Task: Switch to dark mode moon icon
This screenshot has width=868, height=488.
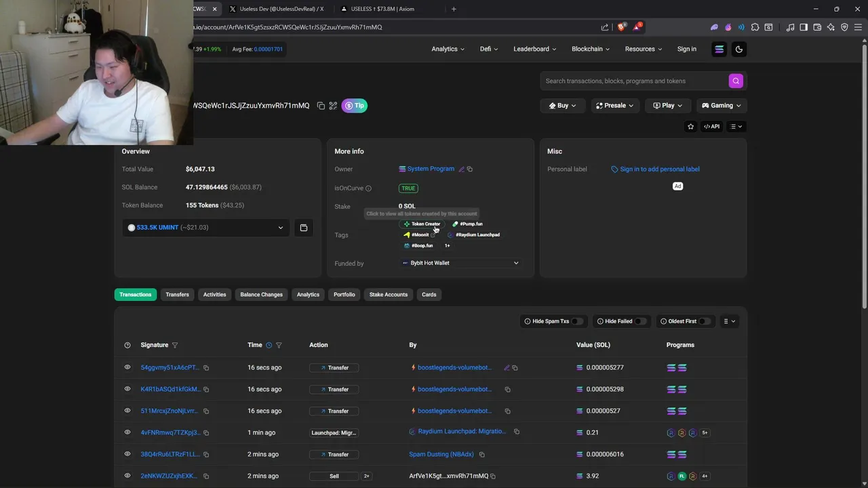Action: (x=739, y=49)
